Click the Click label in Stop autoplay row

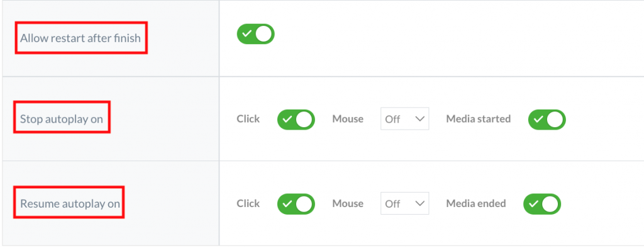point(248,119)
